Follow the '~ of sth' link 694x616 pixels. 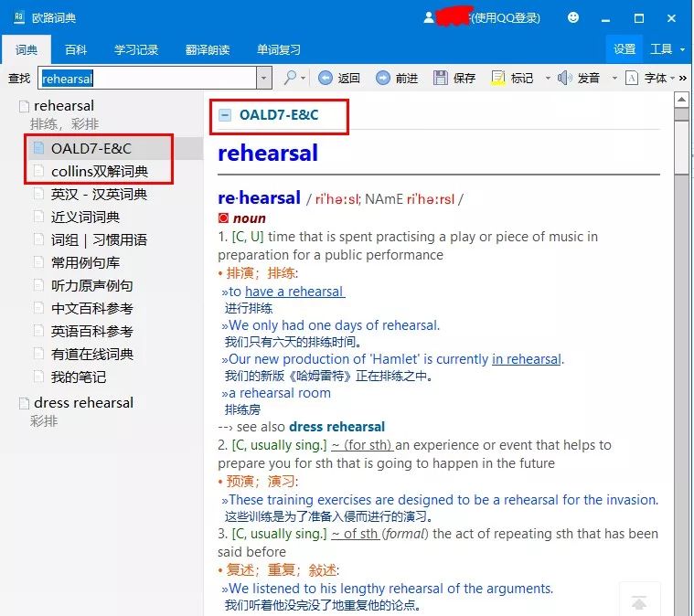(x=356, y=534)
